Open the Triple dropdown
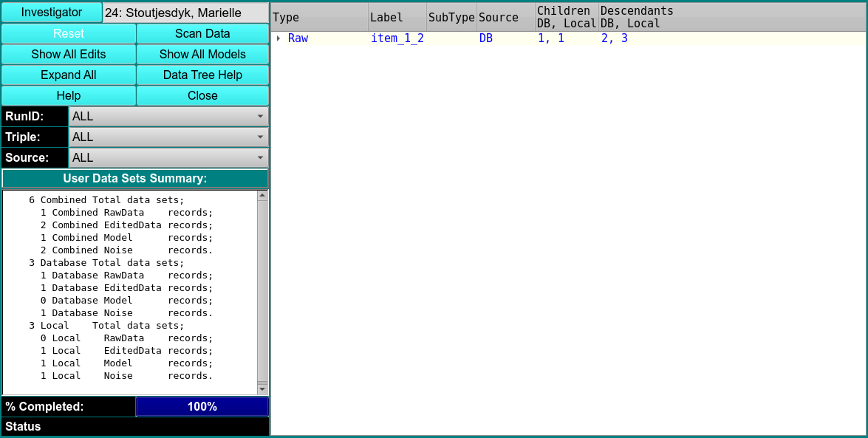Viewport: 868px width, 438px height. pyautogui.click(x=168, y=137)
